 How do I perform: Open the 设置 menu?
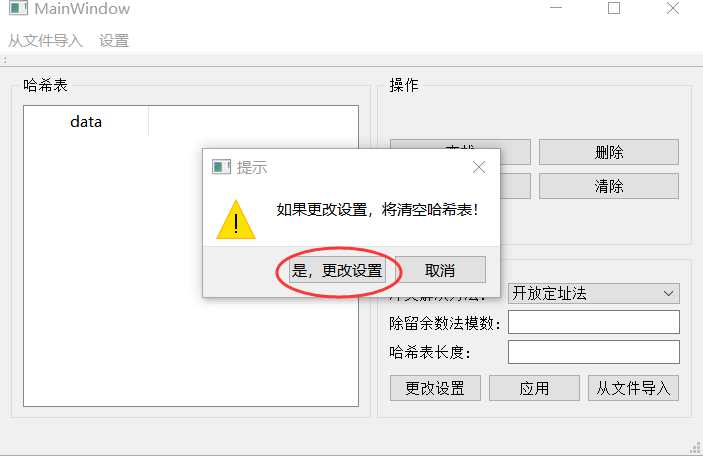114,41
